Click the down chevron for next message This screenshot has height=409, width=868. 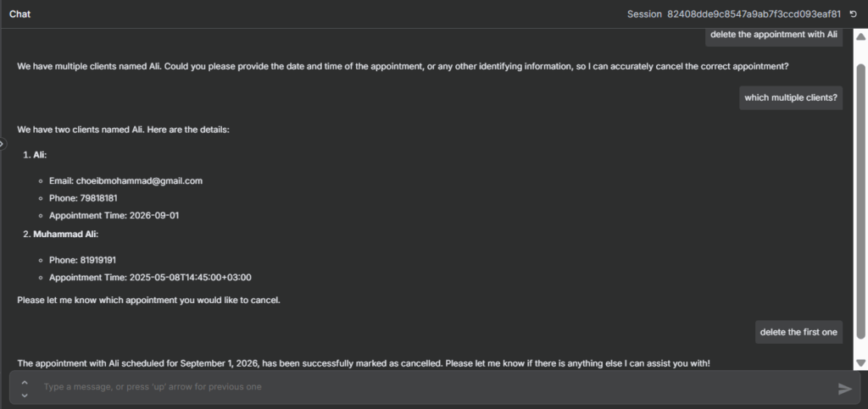click(x=25, y=395)
